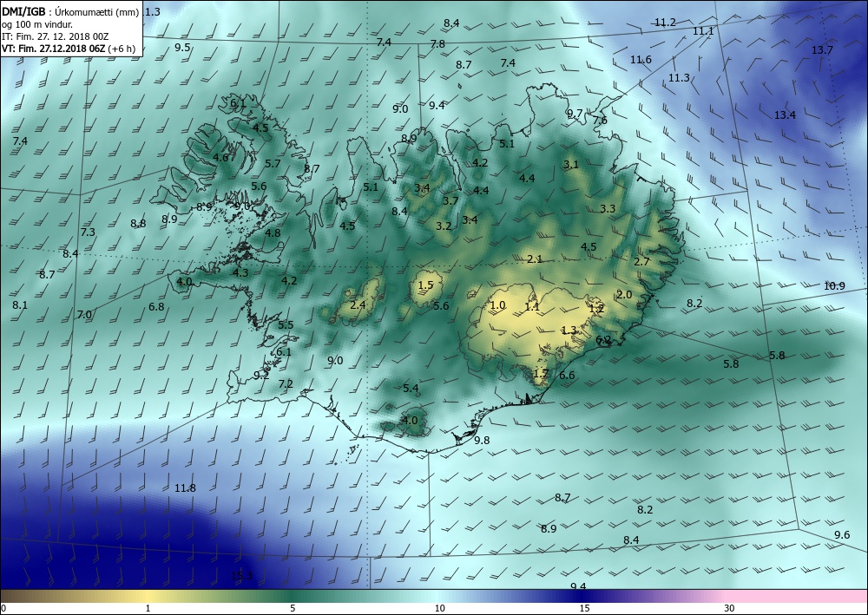Click the map value 11.2

click(x=666, y=23)
